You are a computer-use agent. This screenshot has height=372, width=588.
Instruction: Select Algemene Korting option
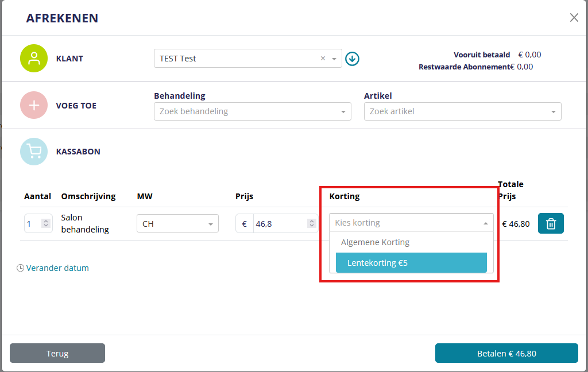pyautogui.click(x=375, y=242)
